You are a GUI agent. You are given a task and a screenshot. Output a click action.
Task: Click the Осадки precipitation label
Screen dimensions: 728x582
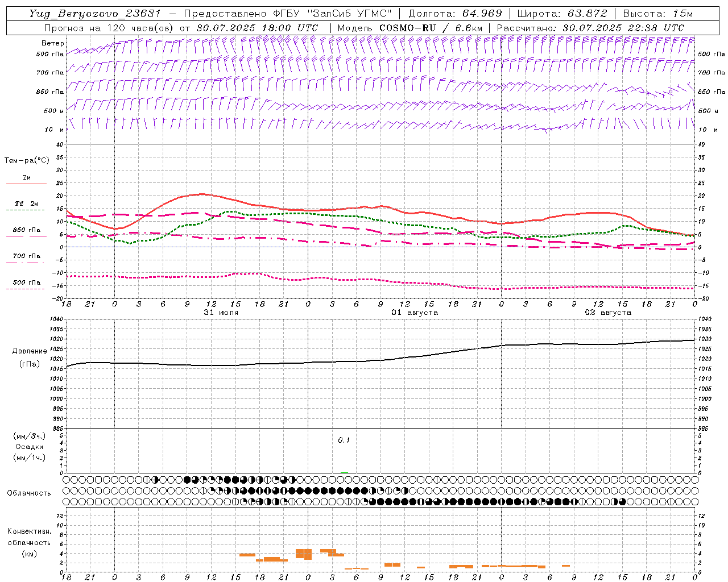pyautogui.click(x=29, y=447)
